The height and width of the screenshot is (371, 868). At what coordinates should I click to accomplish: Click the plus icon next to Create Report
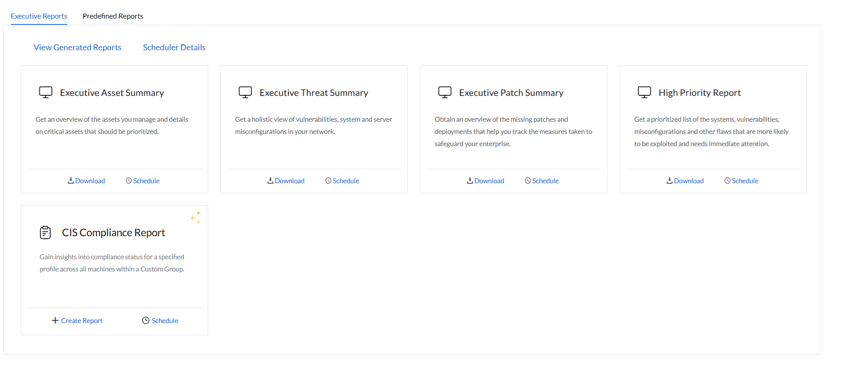point(55,320)
